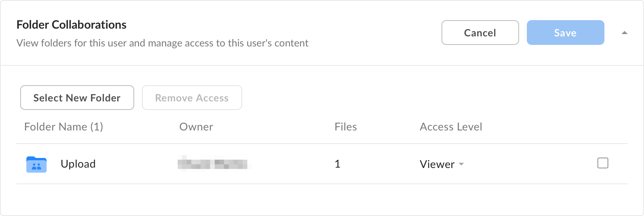Click the blank area below the Upload row

(x=322, y=199)
